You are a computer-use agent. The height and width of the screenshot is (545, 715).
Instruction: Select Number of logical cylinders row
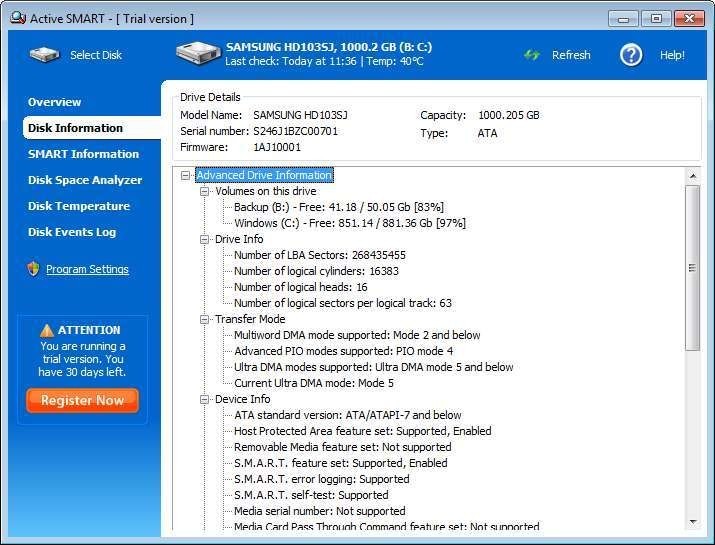(316, 271)
